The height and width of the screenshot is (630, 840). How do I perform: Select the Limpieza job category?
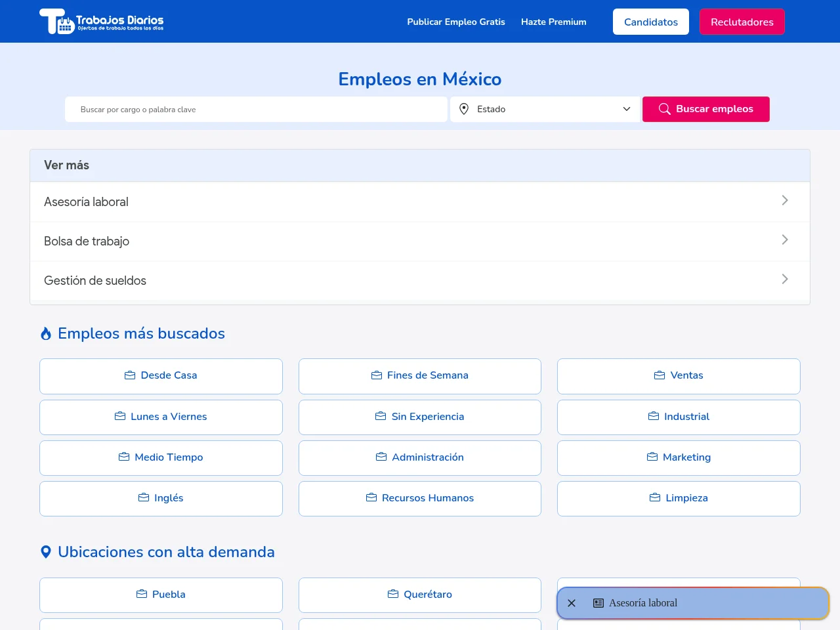tap(679, 499)
